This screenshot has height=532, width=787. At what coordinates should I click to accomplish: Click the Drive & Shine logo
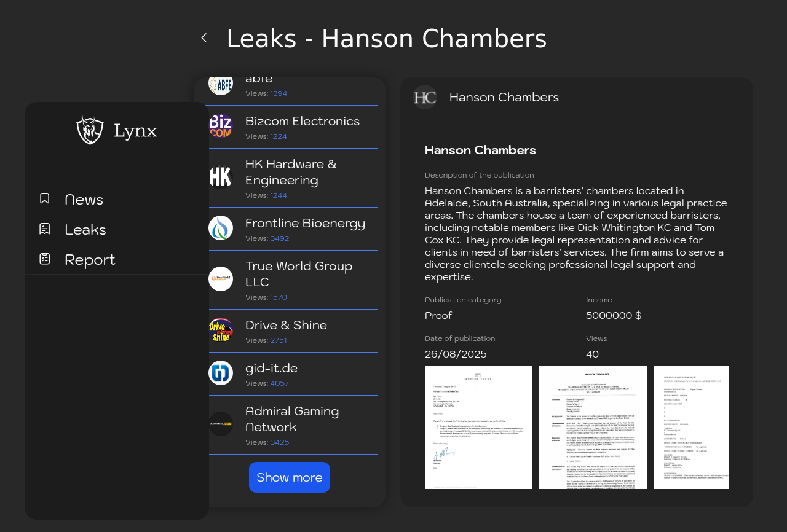coord(221,330)
